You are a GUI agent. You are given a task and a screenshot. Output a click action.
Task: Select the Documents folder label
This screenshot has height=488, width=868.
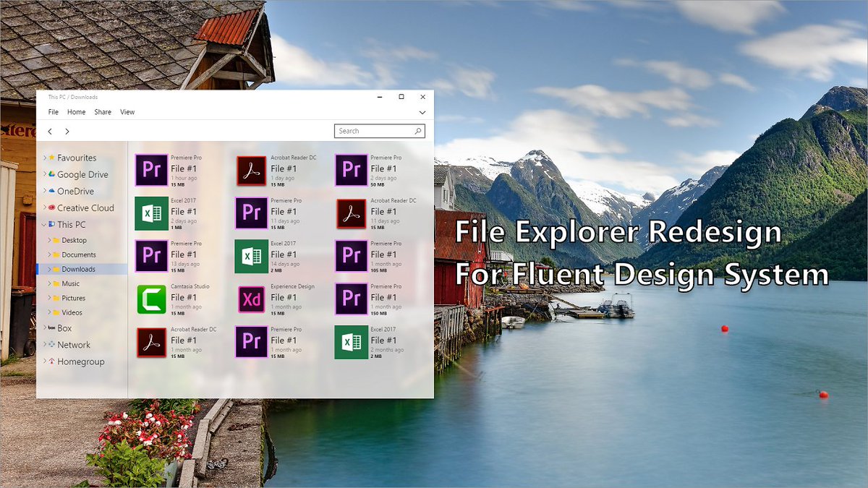(79, 254)
